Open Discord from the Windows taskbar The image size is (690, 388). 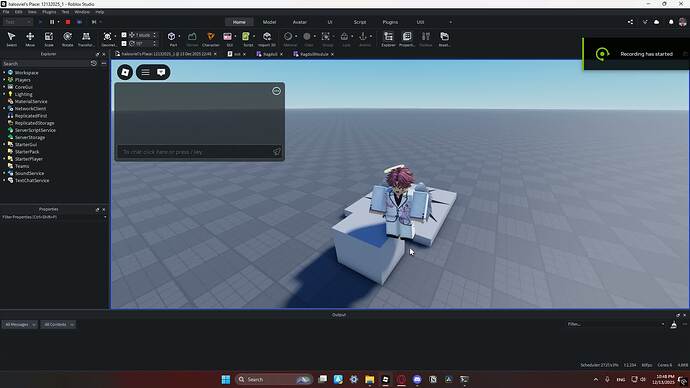point(417,379)
